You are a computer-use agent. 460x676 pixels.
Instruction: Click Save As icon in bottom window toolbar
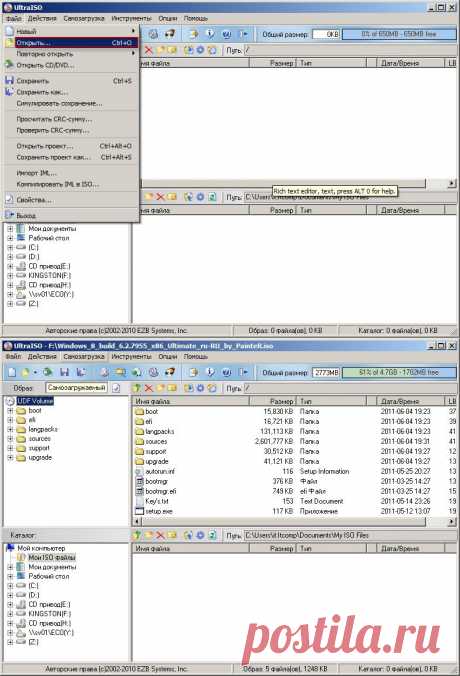[x=81, y=372]
